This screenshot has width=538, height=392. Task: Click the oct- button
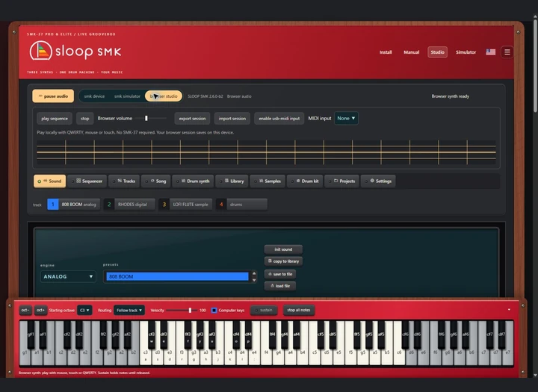tap(25, 310)
